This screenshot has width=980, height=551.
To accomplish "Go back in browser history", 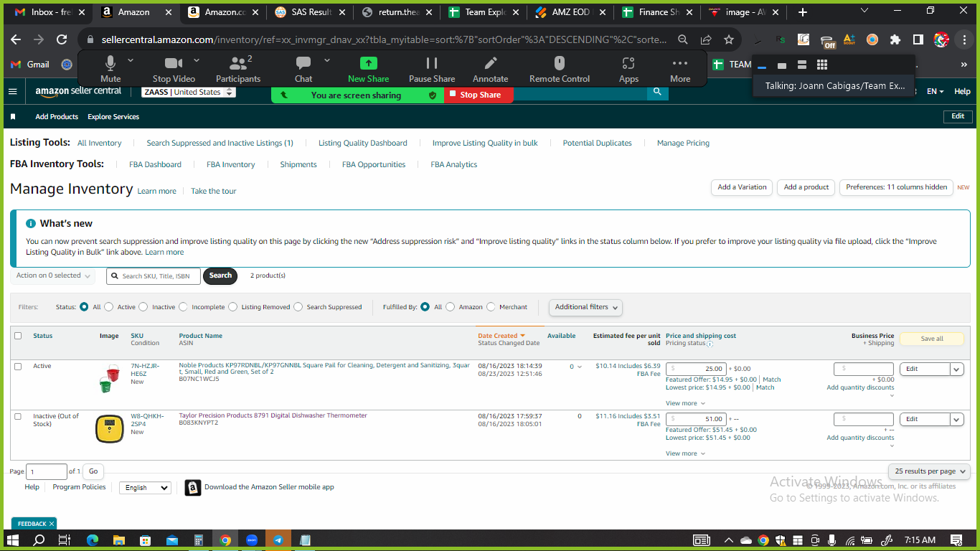I will [16, 39].
